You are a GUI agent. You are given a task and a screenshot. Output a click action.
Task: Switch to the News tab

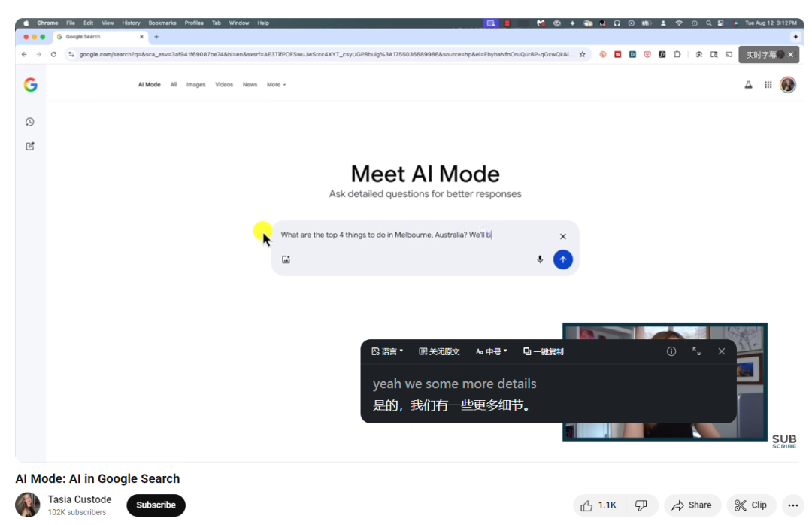[250, 84]
